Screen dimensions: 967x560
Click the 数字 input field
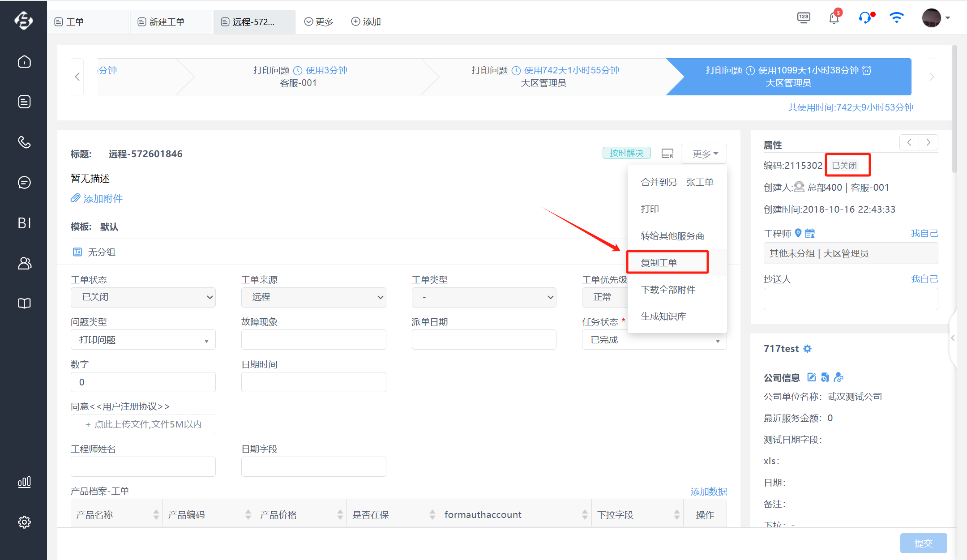coord(143,382)
